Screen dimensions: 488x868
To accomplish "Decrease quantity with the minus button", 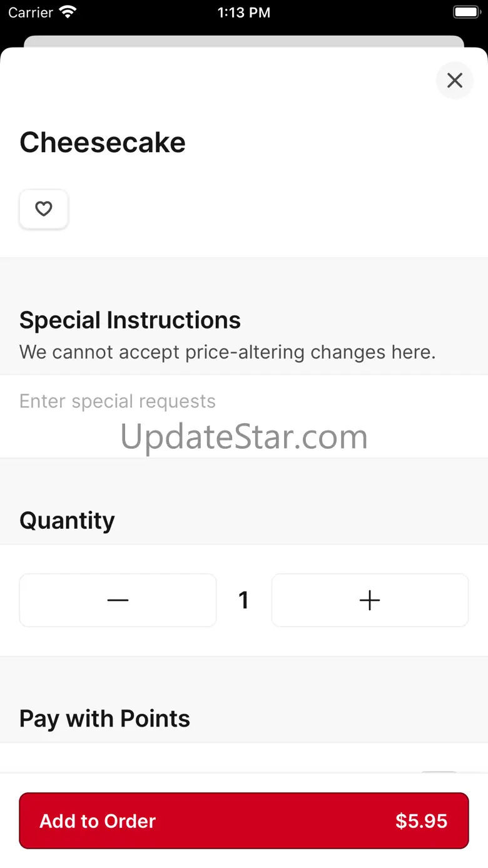I will click(118, 600).
